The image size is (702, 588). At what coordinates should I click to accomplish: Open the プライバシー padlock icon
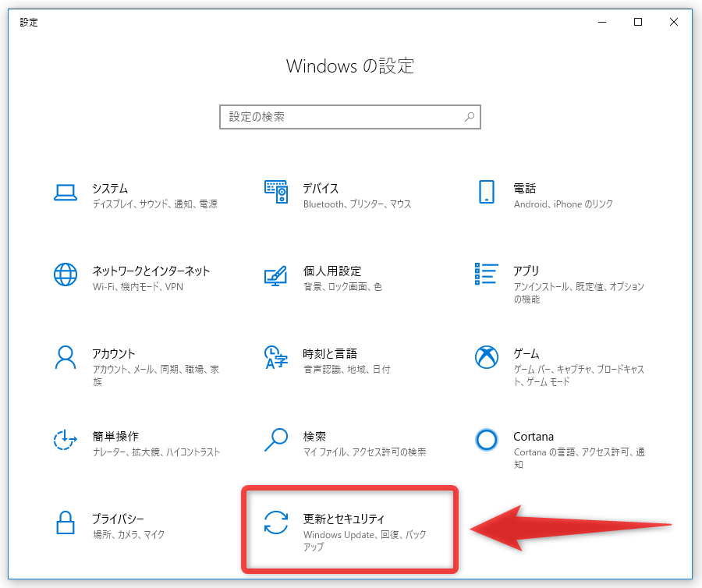(x=66, y=522)
